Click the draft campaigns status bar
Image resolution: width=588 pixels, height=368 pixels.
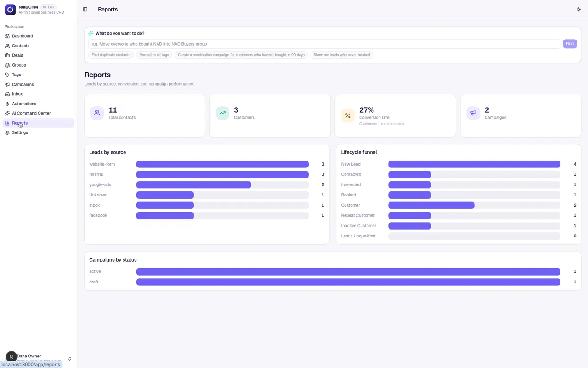pos(348,282)
